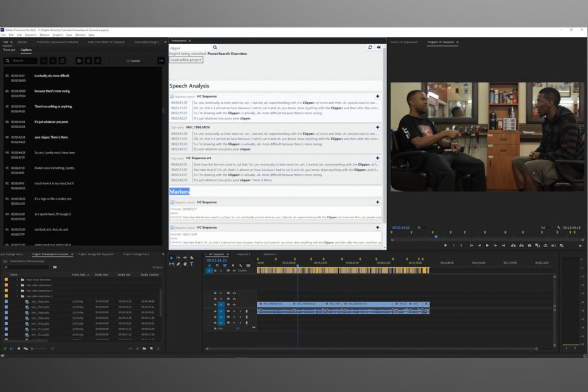The image size is (588, 392).
Task: Toggle lock on V1 track
Action: [215, 305]
